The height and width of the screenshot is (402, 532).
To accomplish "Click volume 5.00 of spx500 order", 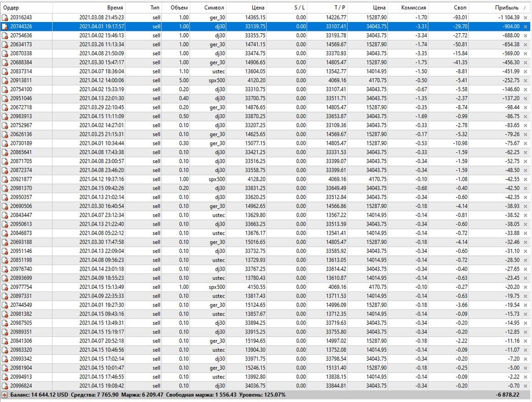I will [184, 80].
